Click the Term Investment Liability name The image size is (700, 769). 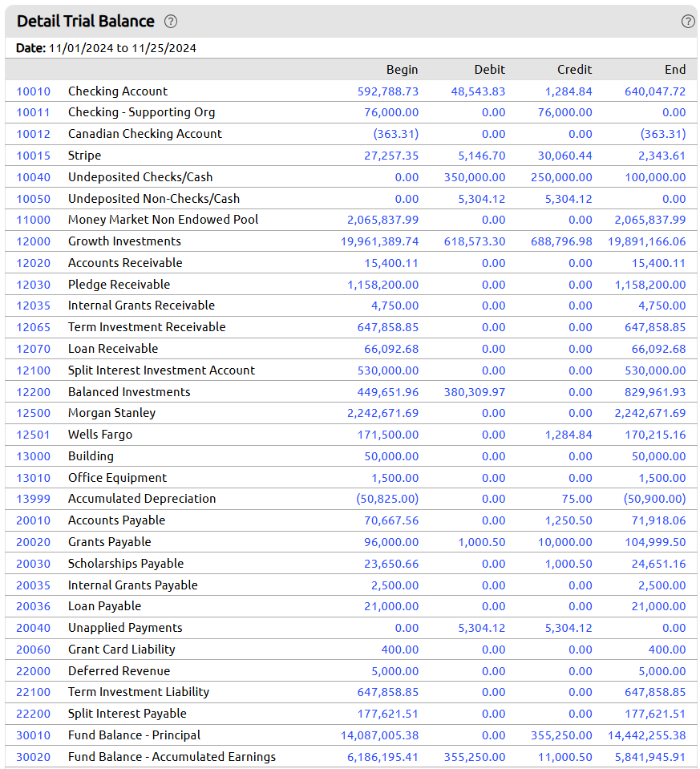coord(139,693)
